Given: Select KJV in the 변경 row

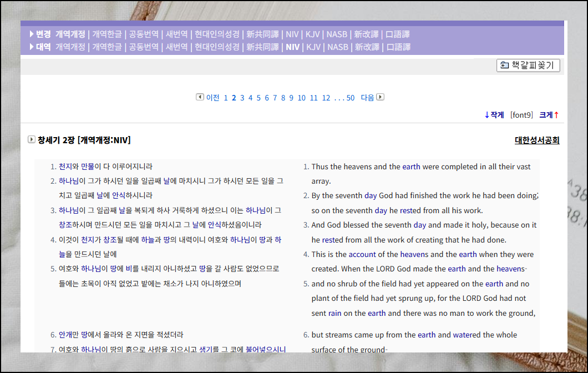Looking at the screenshot, I should click(312, 34).
